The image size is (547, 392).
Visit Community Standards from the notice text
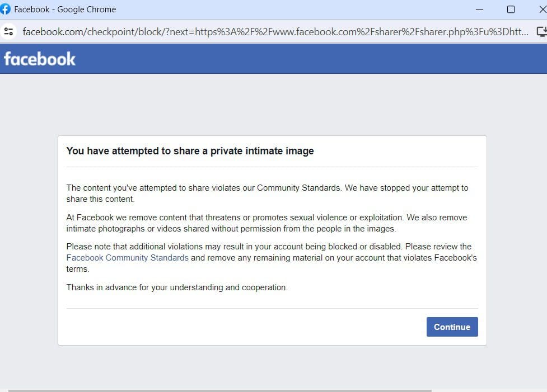127,257
